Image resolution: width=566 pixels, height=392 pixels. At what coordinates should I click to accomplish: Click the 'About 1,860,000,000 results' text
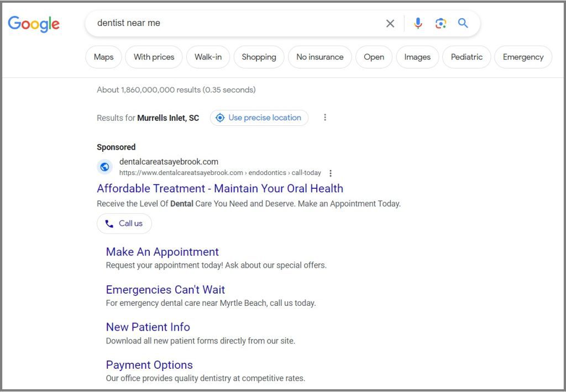(x=176, y=90)
